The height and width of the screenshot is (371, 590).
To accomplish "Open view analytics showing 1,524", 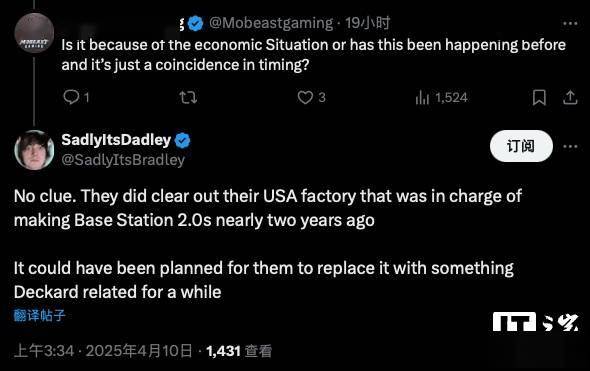I will click(x=441, y=98).
